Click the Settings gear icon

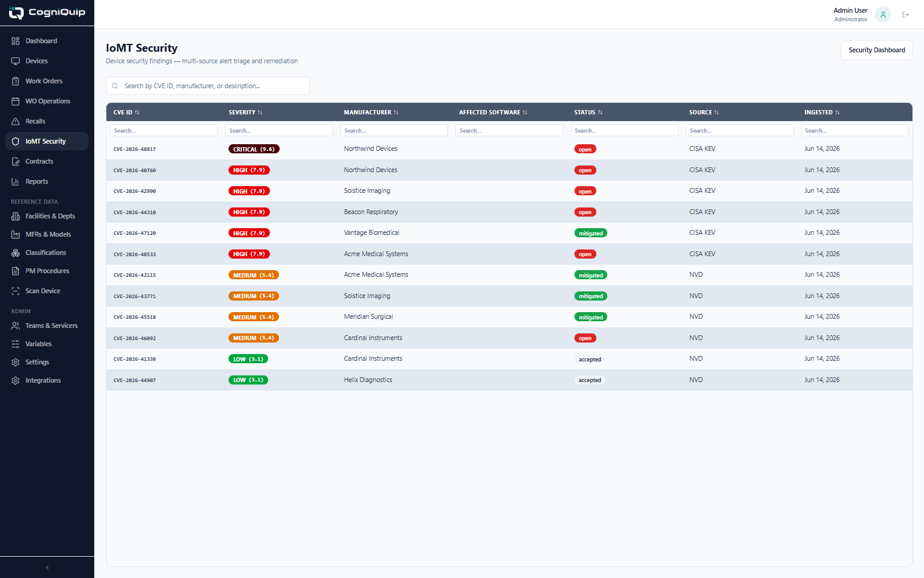click(x=16, y=362)
